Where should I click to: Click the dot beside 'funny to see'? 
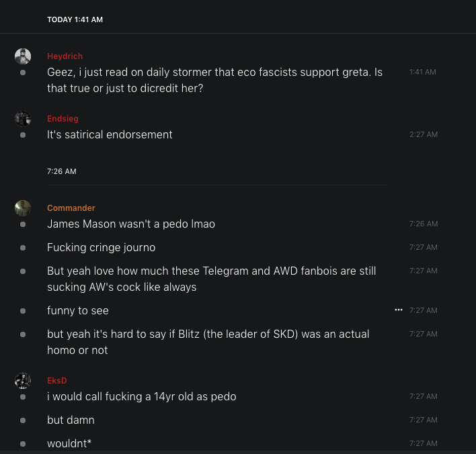click(x=23, y=311)
